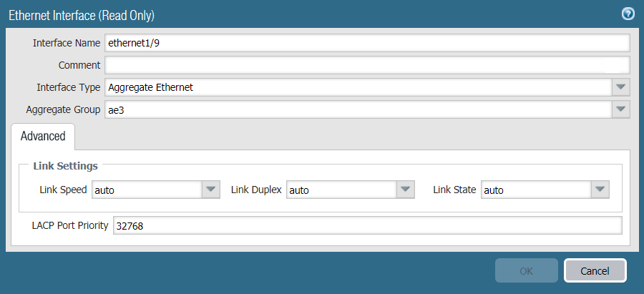Open the help icon in the dialog header
644x294 pixels.
(x=628, y=14)
